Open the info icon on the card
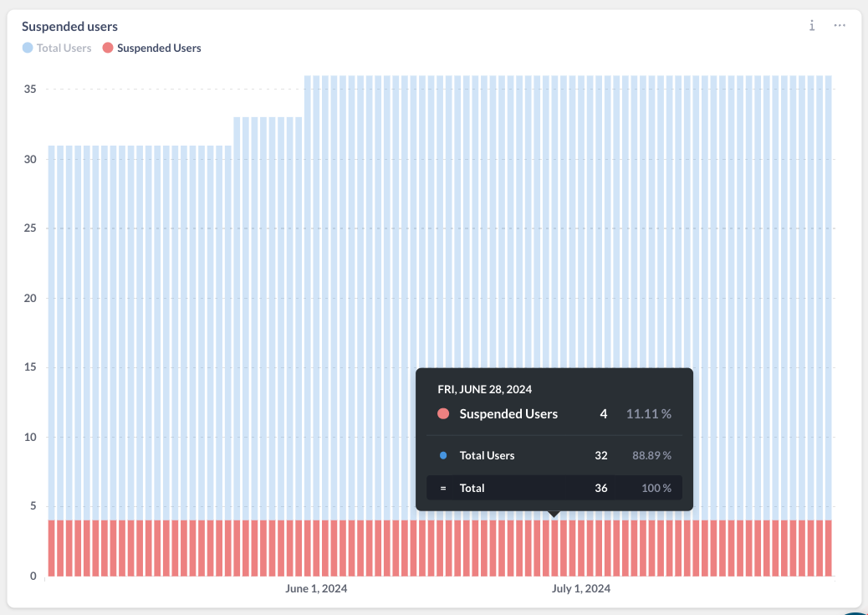 coord(811,25)
